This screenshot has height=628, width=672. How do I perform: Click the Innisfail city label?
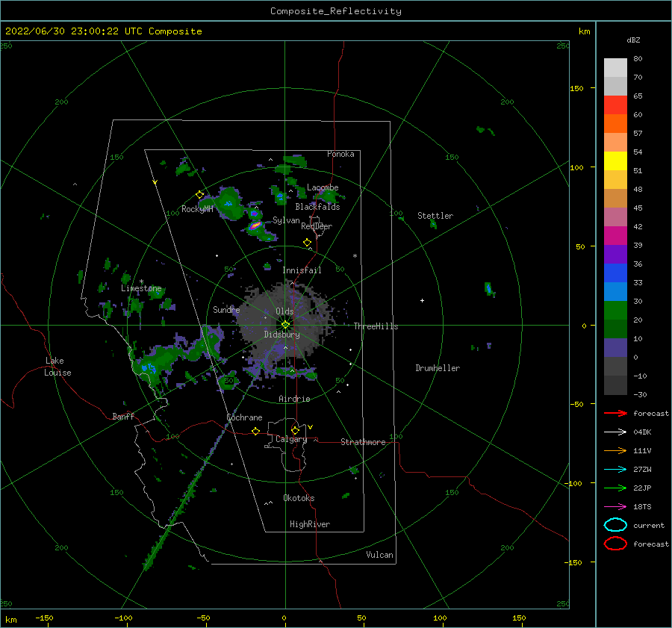pyautogui.click(x=302, y=270)
